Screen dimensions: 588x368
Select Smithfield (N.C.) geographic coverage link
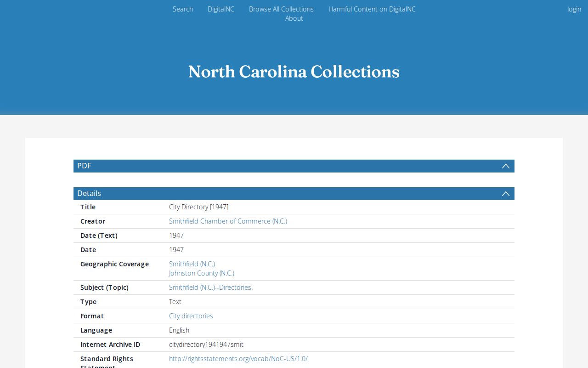pyautogui.click(x=192, y=264)
